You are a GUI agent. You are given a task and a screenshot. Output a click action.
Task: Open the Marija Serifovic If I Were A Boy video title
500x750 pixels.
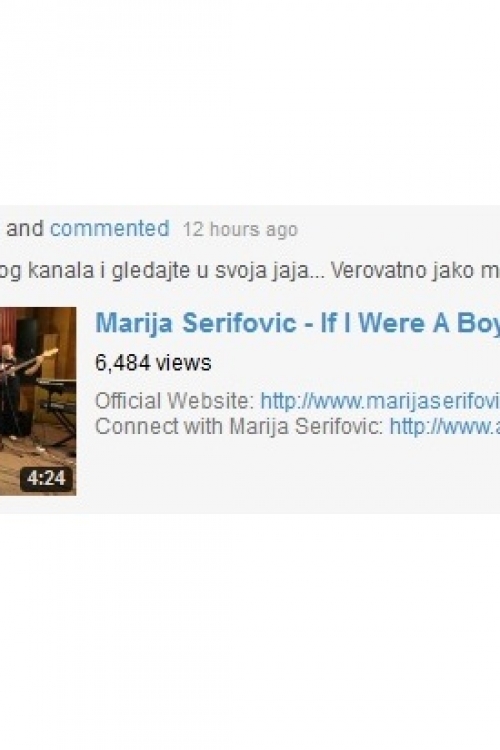(x=297, y=322)
